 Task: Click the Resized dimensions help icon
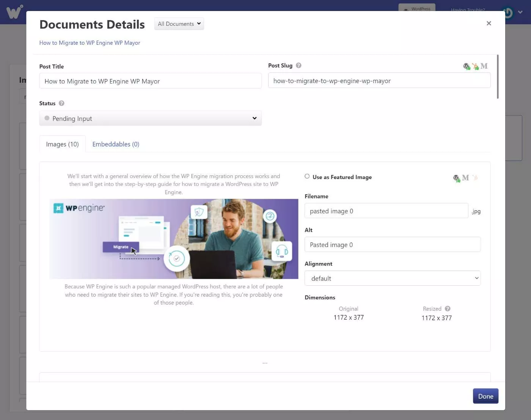pyautogui.click(x=448, y=309)
